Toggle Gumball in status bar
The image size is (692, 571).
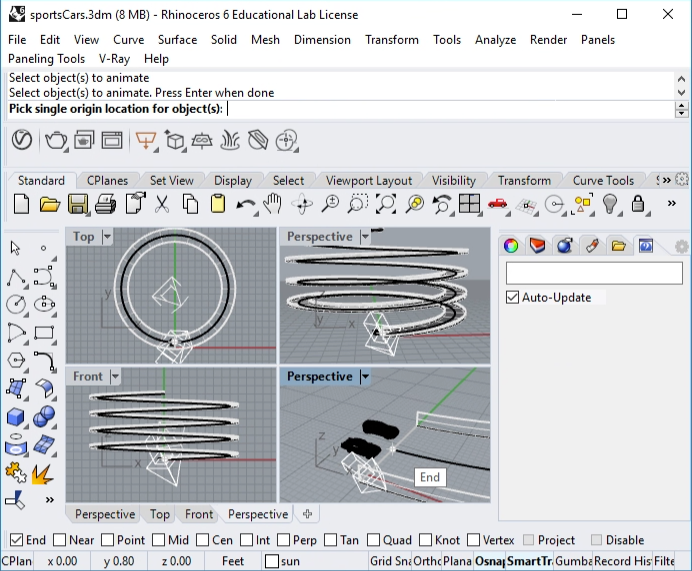[573, 561]
